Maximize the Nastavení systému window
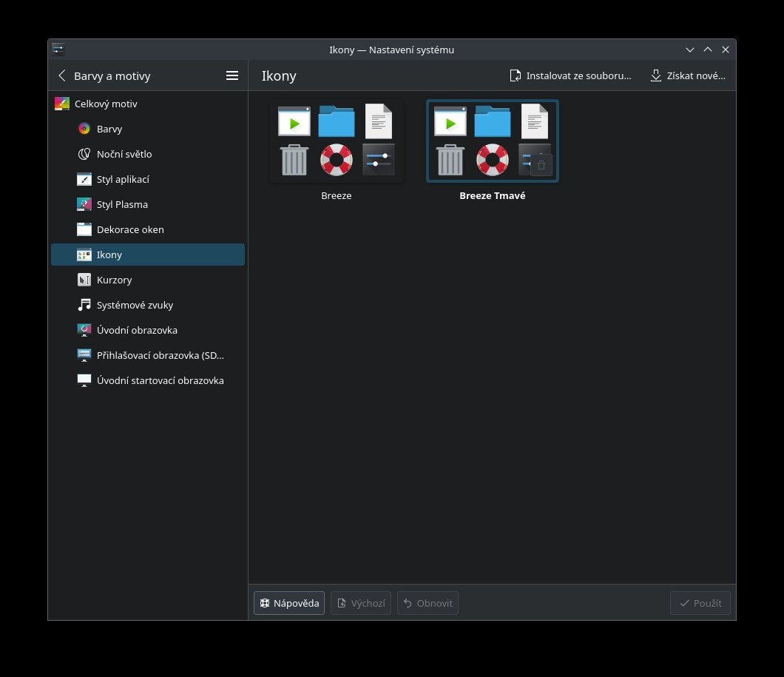The image size is (784, 677). tap(708, 50)
